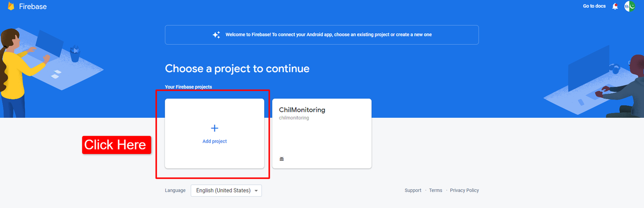The width and height of the screenshot is (644, 208).
Task: Click the Welcome to Firebase banner message
Action: click(329, 35)
